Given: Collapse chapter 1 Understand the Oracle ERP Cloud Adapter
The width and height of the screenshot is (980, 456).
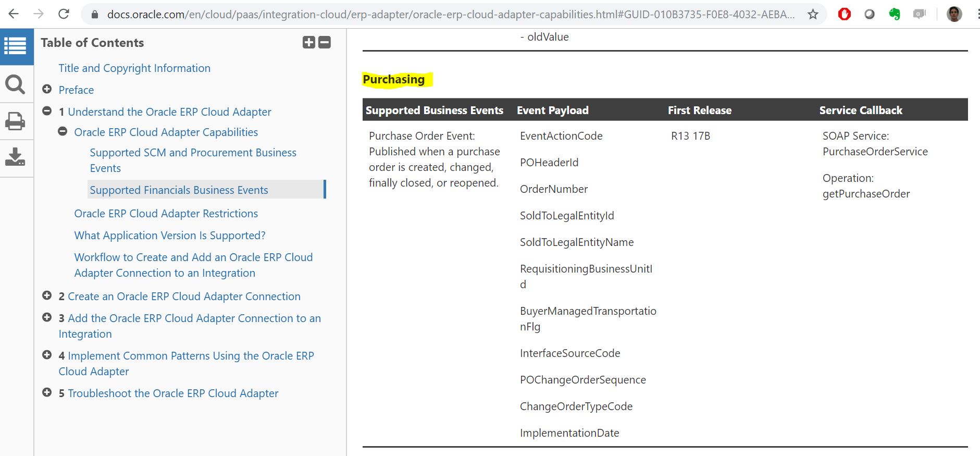Looking at the screenshot, I should click(47, 111).
